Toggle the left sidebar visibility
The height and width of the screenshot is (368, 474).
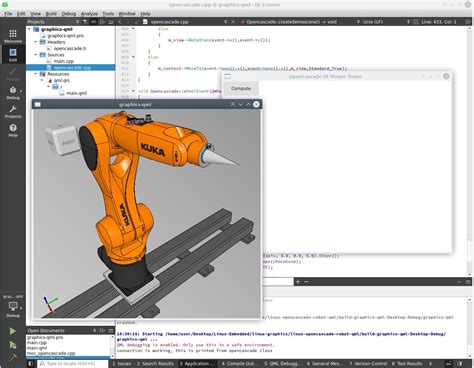click(x=30, y=364)
